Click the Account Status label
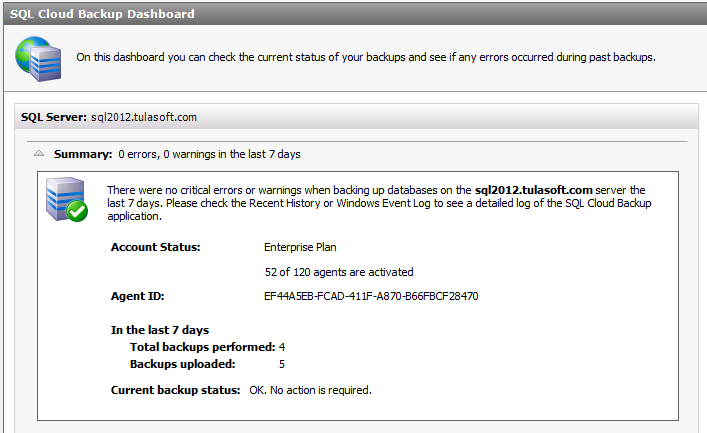 point(156,247)
